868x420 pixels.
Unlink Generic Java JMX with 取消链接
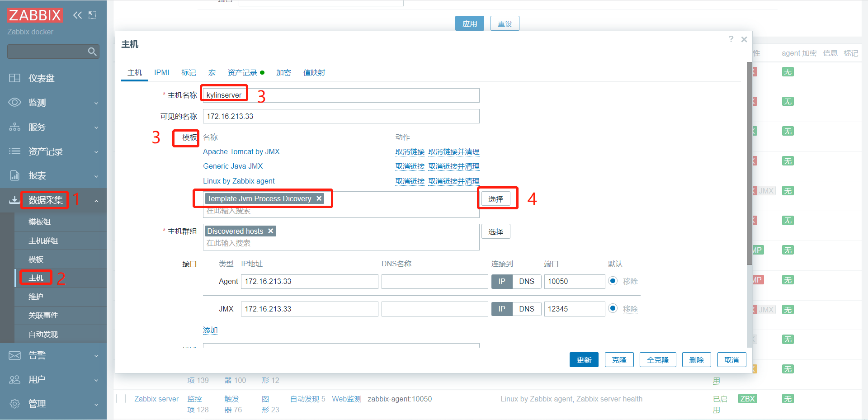click(x=410, y=166)
